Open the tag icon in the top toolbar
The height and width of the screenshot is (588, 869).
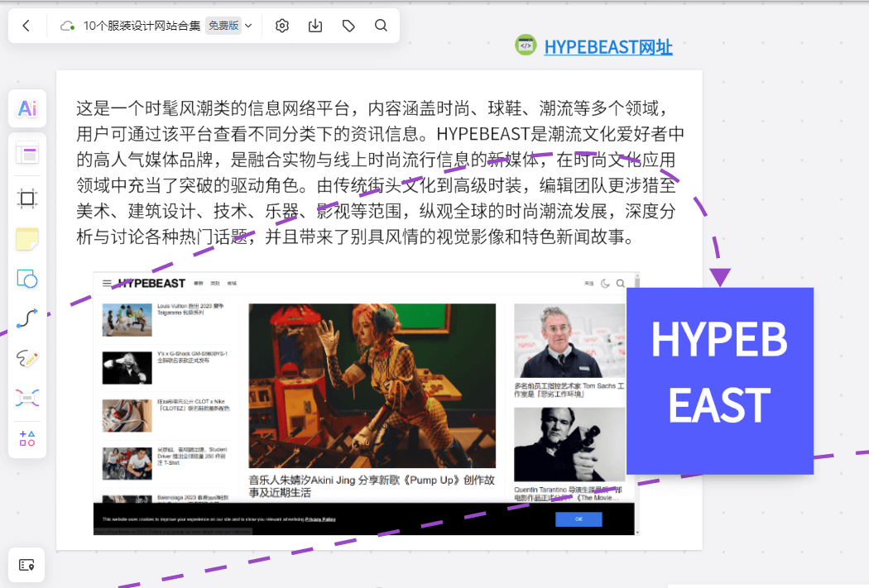(348, 26)
